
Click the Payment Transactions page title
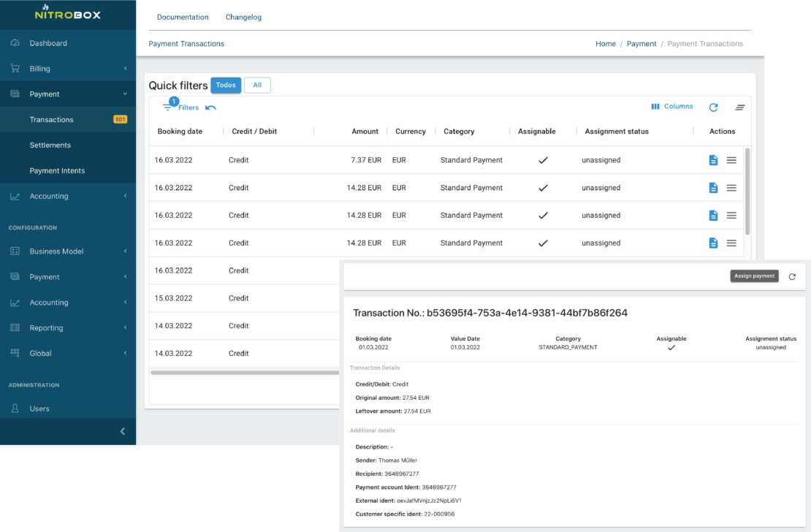point(186,44)
